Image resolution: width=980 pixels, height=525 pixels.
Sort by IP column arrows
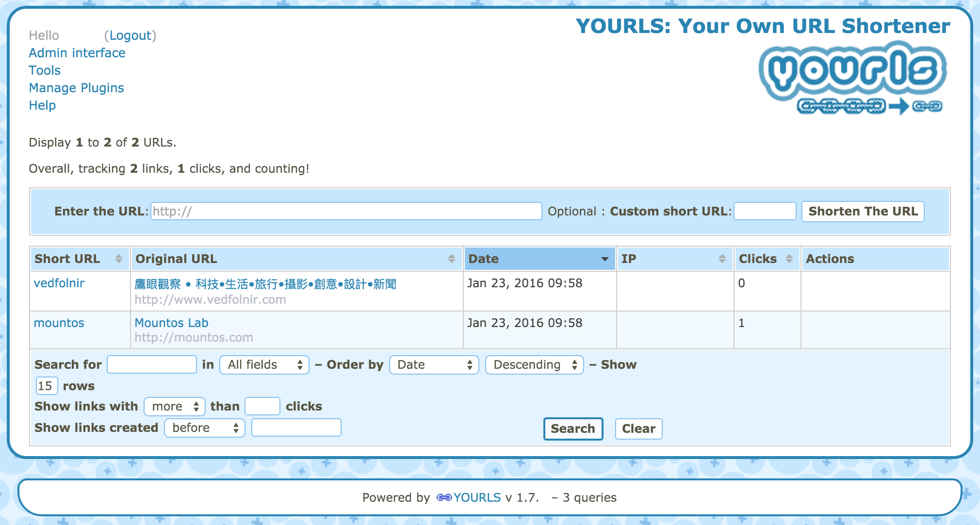(x=722, y=259)
